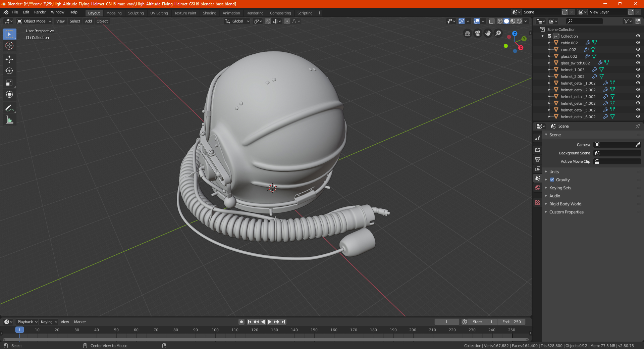644x349 pixels.
Task: Open the viewport Add menu
Action: click(88, 21)
